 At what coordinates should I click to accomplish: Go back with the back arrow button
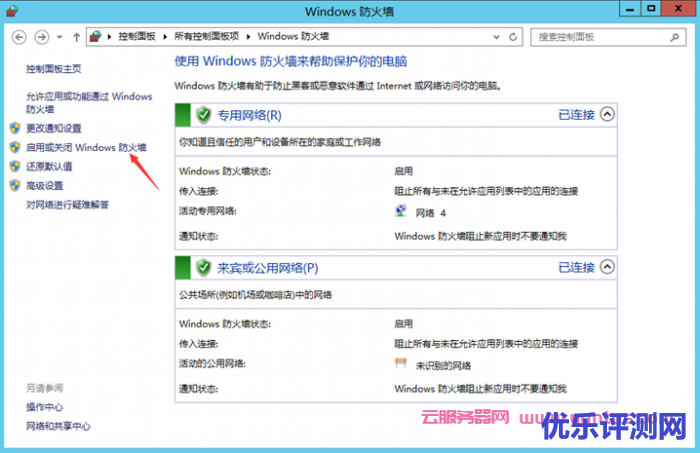(x=19, y=37)
